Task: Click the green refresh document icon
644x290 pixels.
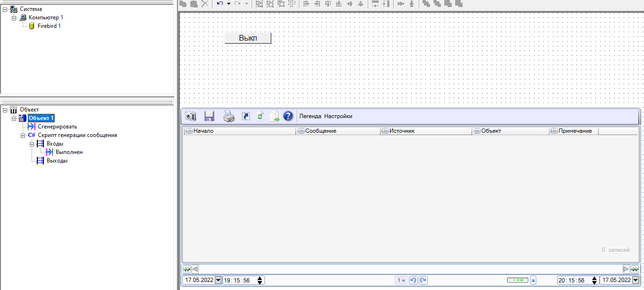Action: coord(260,116)
